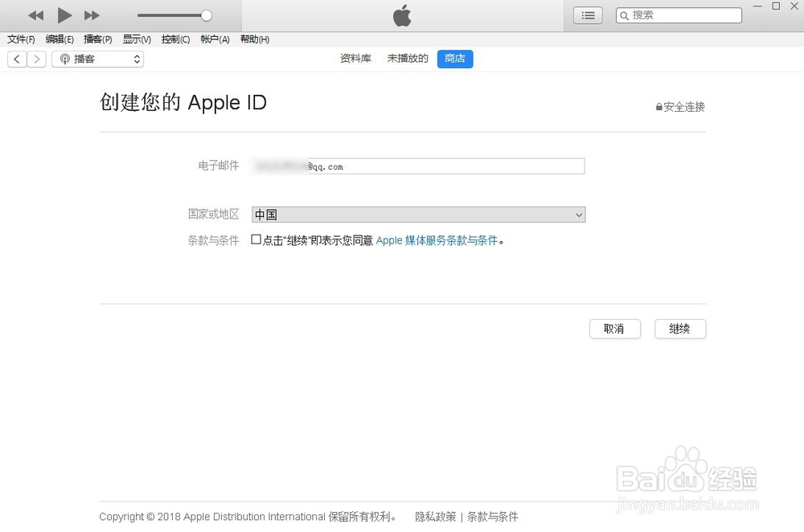Open the 国家或地区 dropdown showing 中国
Image resolution: width=804 pixels, height=532 pixels.
[418, 215]
